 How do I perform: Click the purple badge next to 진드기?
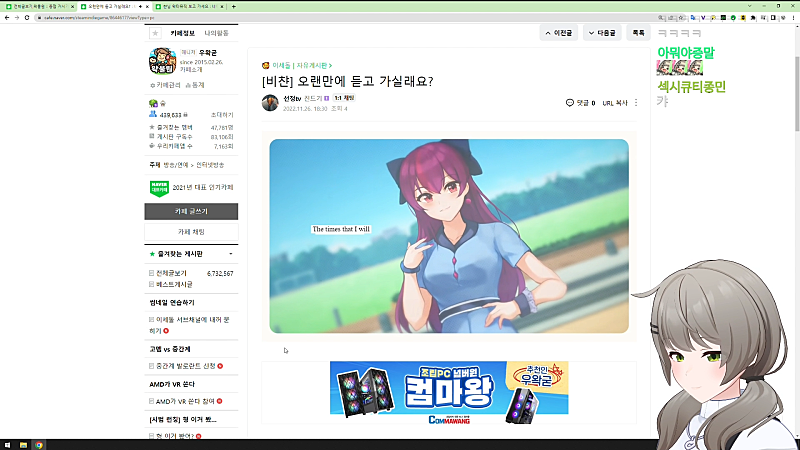[x=327, y=98]
